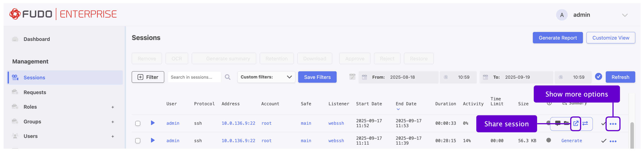Toggle the blue checkmark beside Refresh

tap(599, 77)
